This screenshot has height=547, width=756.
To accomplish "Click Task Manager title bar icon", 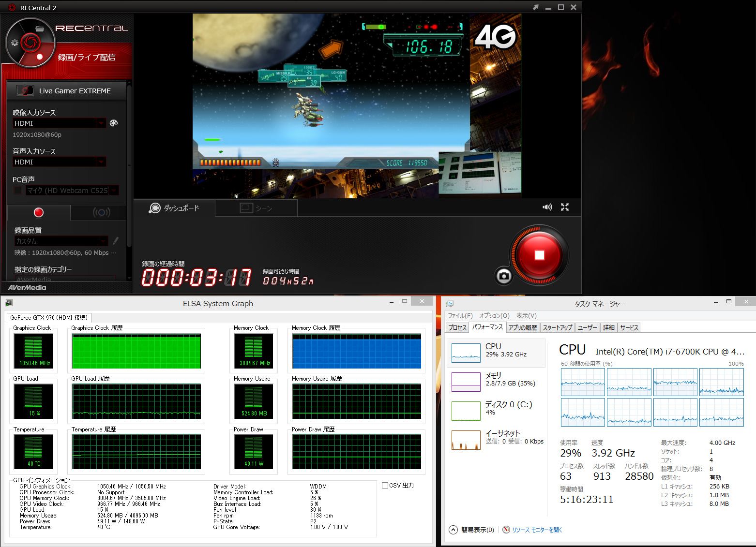I will click(x=450, y=304).
